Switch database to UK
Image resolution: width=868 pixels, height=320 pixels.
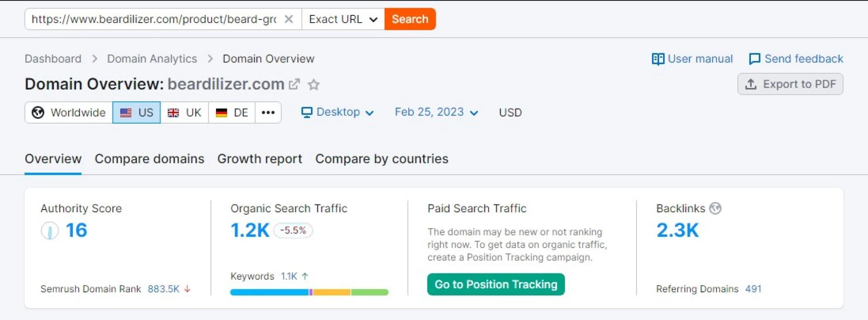tap(184, 113)
